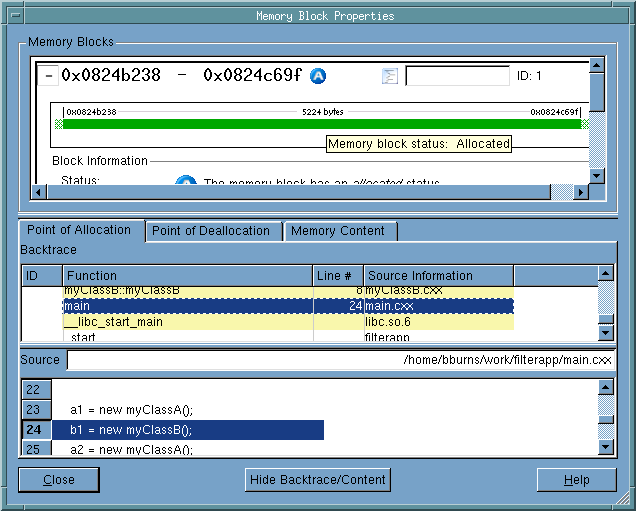
Task: Collapse the 0x0824b238 memory block entry
Action: 50,76
